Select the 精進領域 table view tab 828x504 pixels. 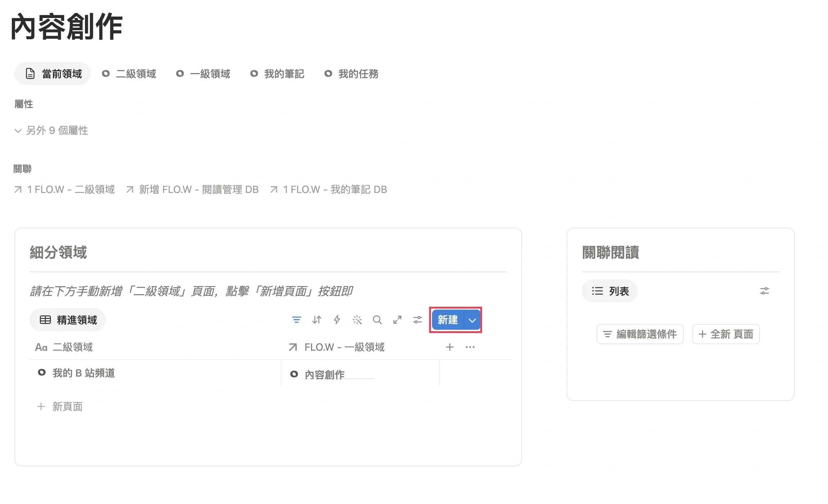click(x=68, y=320)
